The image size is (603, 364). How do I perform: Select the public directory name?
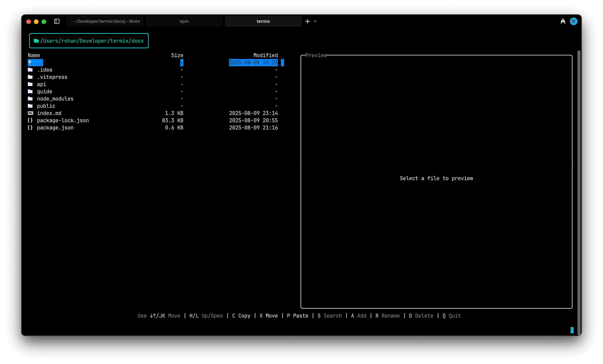coord(46,106)
